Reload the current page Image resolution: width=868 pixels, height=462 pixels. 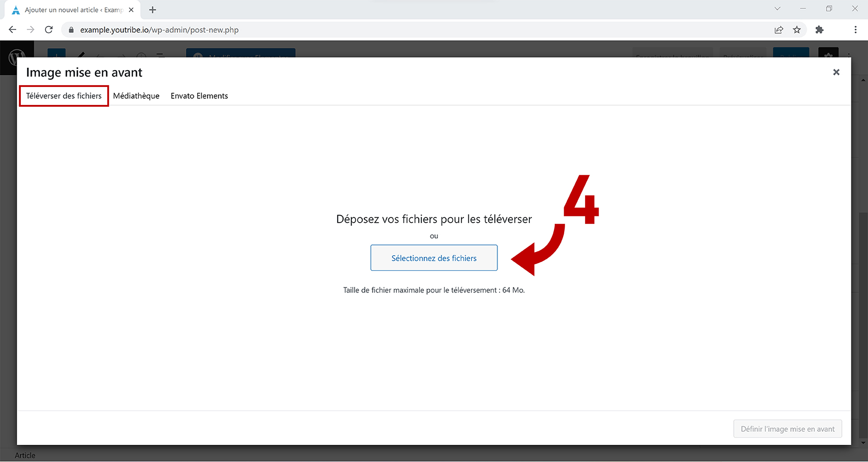[x=49, y=30]
